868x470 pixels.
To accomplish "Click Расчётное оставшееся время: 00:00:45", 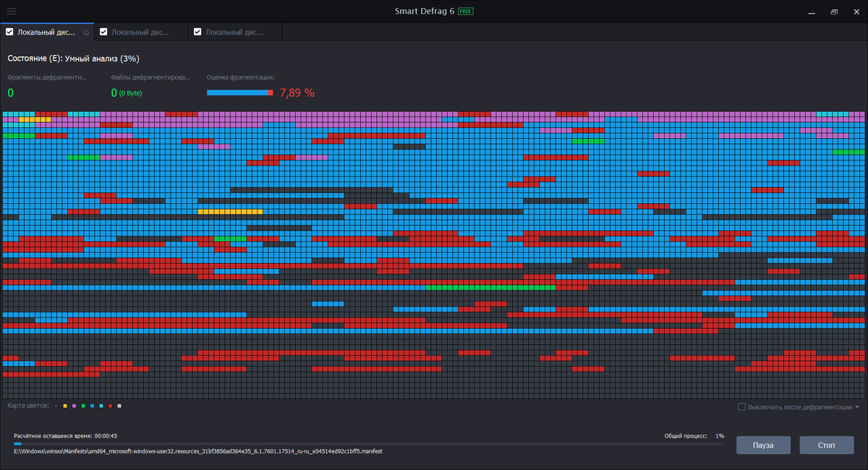I will [65, 436].
